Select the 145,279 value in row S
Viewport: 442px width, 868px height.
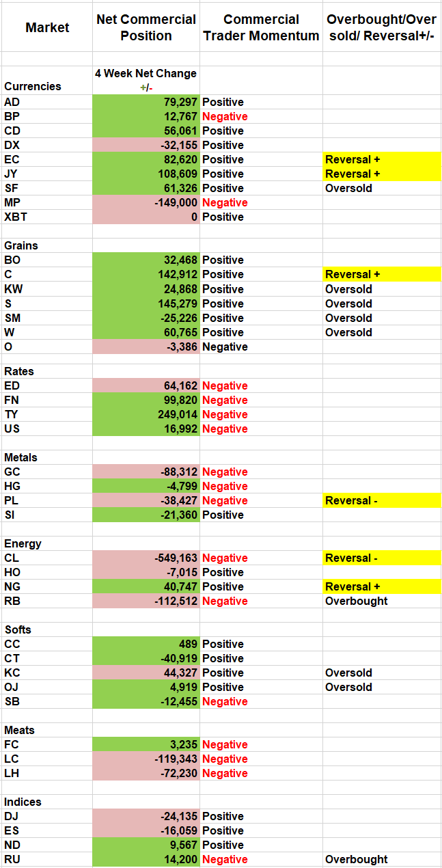pos(146,303)
